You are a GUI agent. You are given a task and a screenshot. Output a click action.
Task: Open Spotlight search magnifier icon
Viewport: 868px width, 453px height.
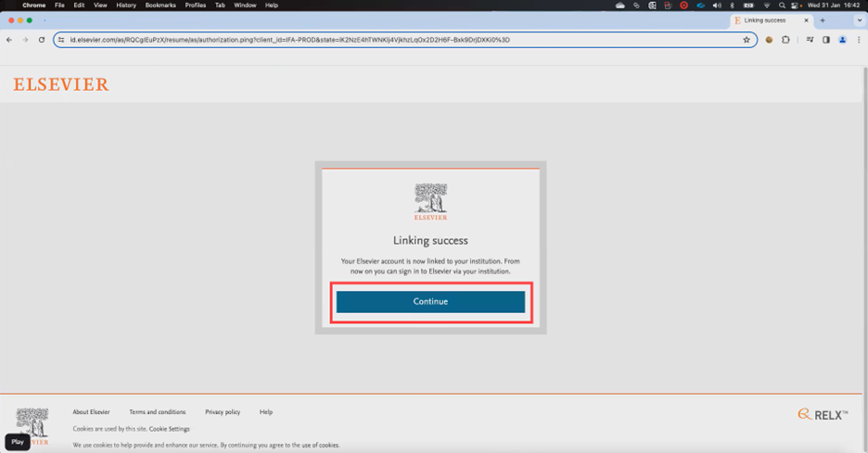782,6
